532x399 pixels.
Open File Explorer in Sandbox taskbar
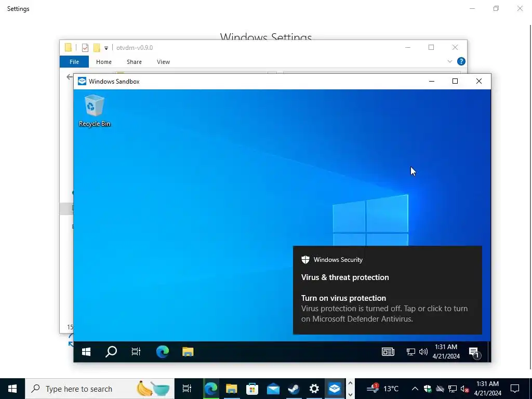pos(188,352)
